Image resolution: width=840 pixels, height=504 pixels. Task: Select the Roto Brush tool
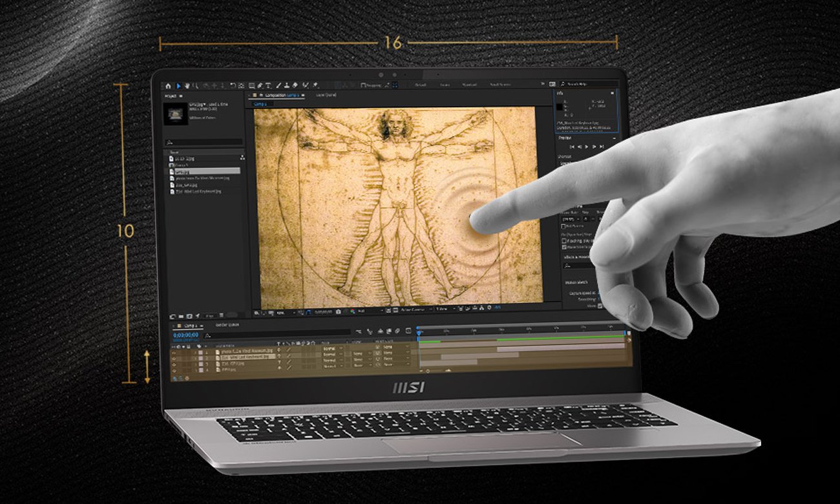(x=305, y=85)
